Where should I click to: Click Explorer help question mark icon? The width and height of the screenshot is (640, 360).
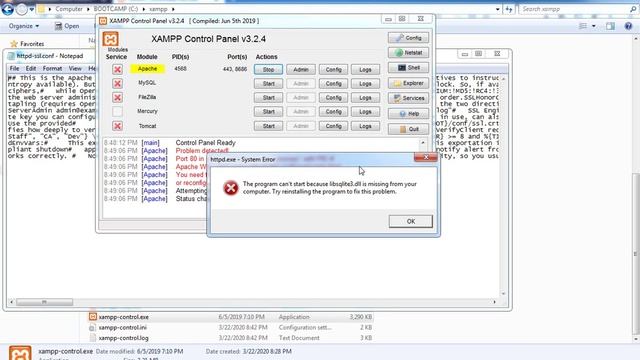pos(628,26)
